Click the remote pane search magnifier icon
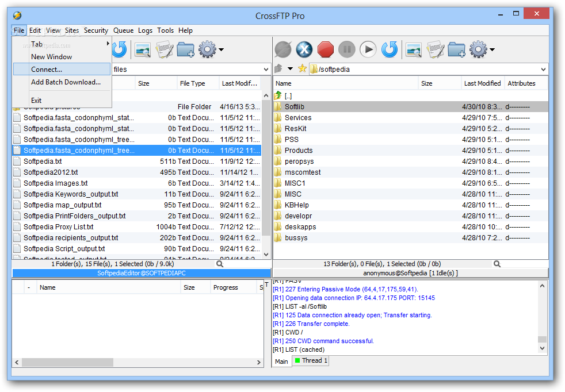Viewport: 565px width, 392px height. coord(497,264)
